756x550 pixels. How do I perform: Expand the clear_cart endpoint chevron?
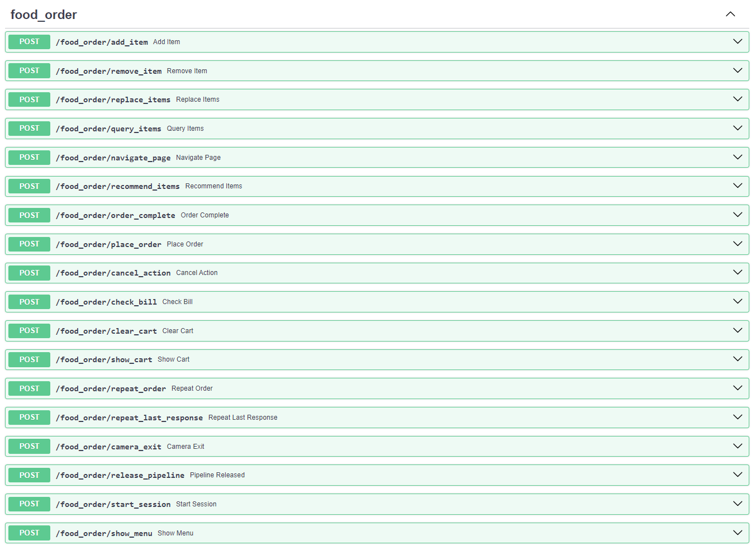[738, 330]
